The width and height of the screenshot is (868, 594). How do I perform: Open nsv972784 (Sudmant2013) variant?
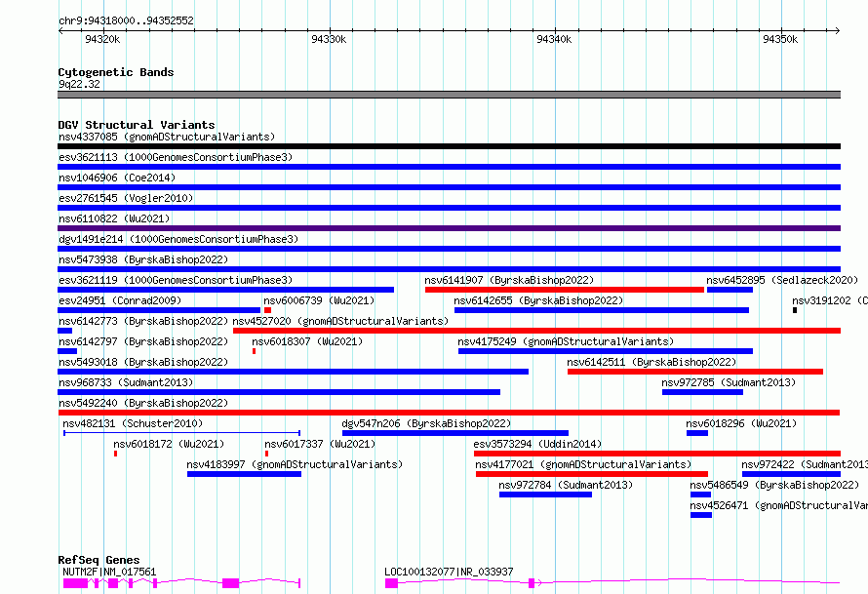point(566,485)
